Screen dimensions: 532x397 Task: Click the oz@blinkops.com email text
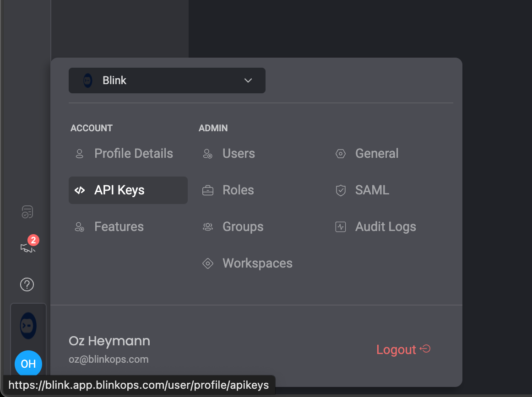point(109,359)
